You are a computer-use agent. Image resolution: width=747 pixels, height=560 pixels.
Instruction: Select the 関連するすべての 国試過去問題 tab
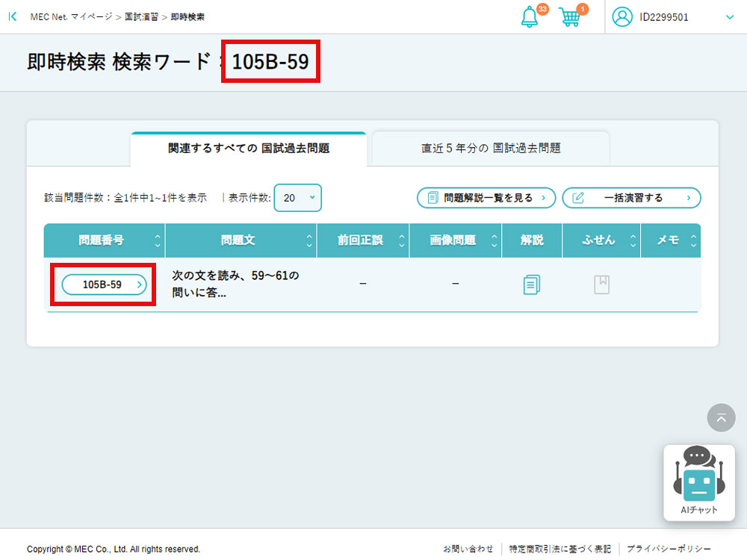tap(249, 148)
